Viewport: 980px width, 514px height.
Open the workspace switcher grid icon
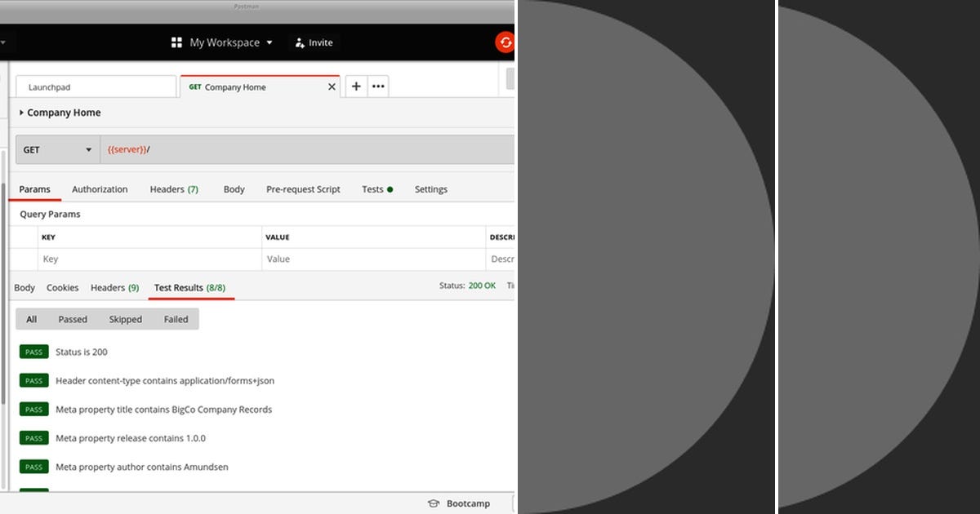pos(176,42)
